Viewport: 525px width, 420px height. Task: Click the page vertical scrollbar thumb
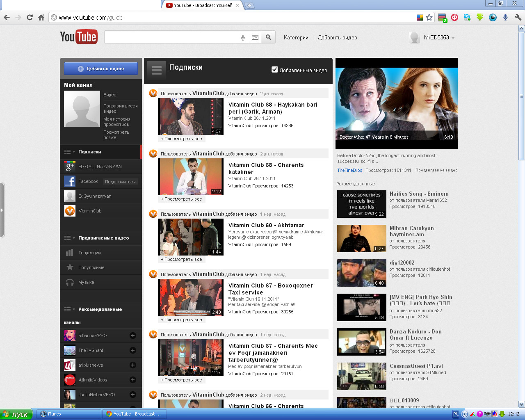pos(521,96)
